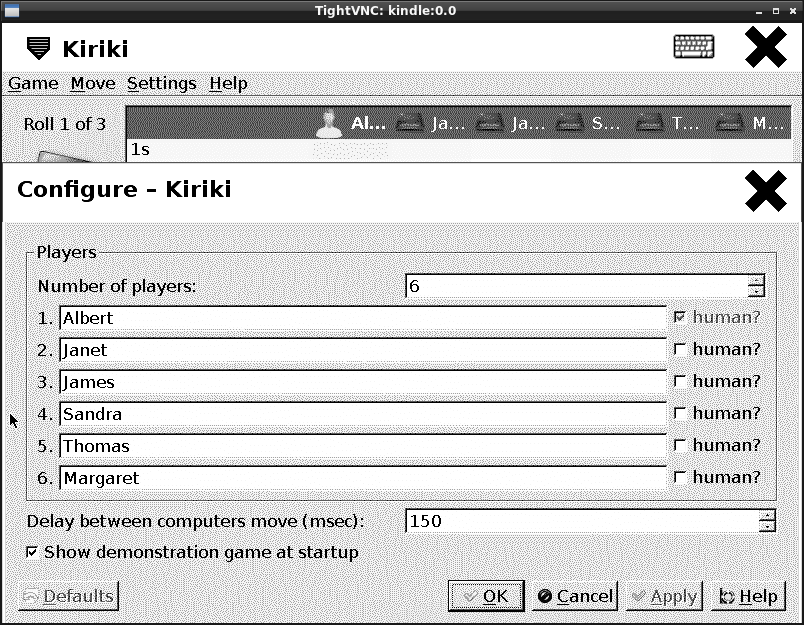Click the S... computer player icon
Viewport: 804px width, 625px height.
[569, 123]
